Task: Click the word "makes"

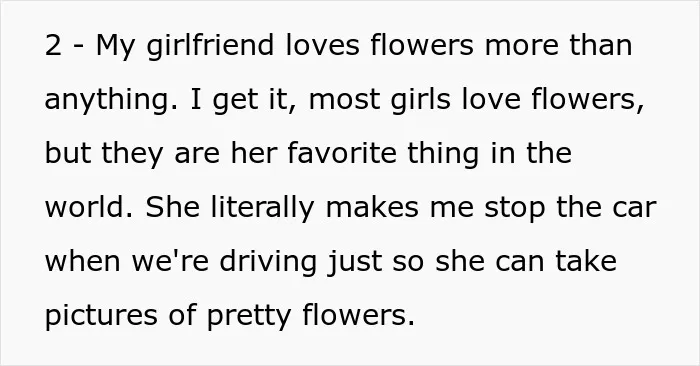Action: tap(372, 207)
